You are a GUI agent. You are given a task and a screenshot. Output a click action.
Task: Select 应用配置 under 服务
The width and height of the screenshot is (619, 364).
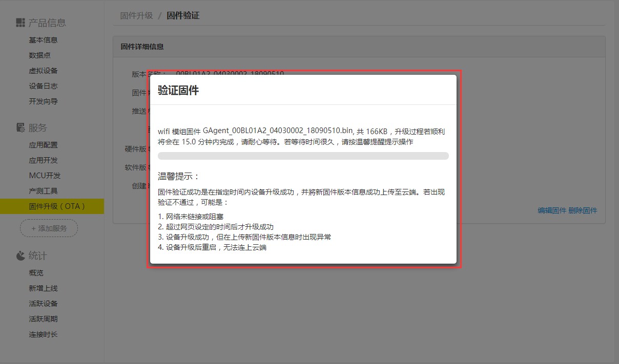43,145
